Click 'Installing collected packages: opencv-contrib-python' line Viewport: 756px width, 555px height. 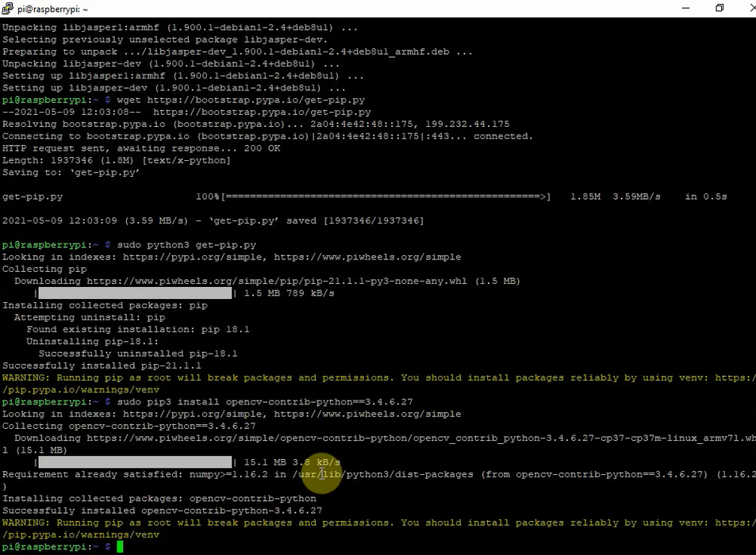pyautogui.click(x=159, y=499)
